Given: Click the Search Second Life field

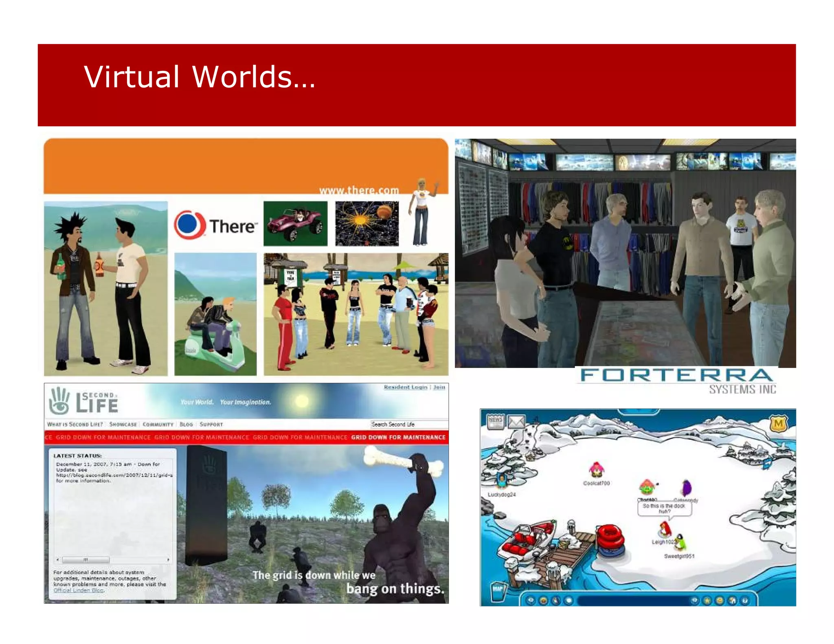Looking at the screenshot, I should [409, 424].
